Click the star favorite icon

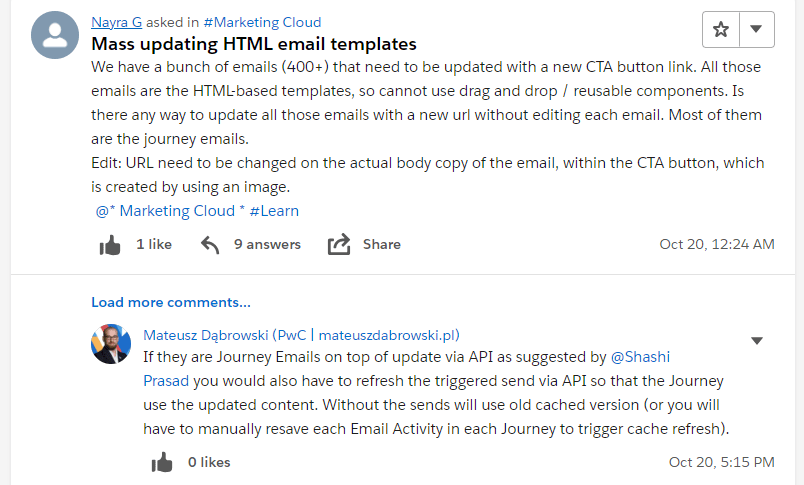tap(721, 30)
